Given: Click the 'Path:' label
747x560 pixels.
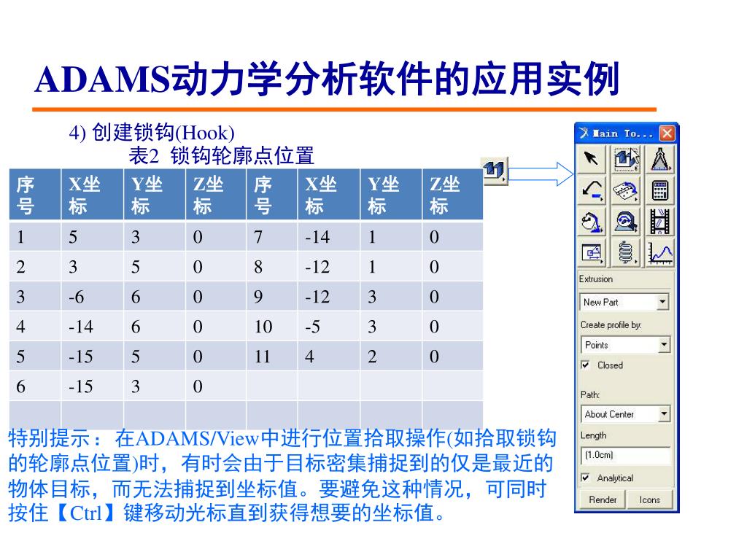Looking at the screenshot, I should [x=589, y=394].
